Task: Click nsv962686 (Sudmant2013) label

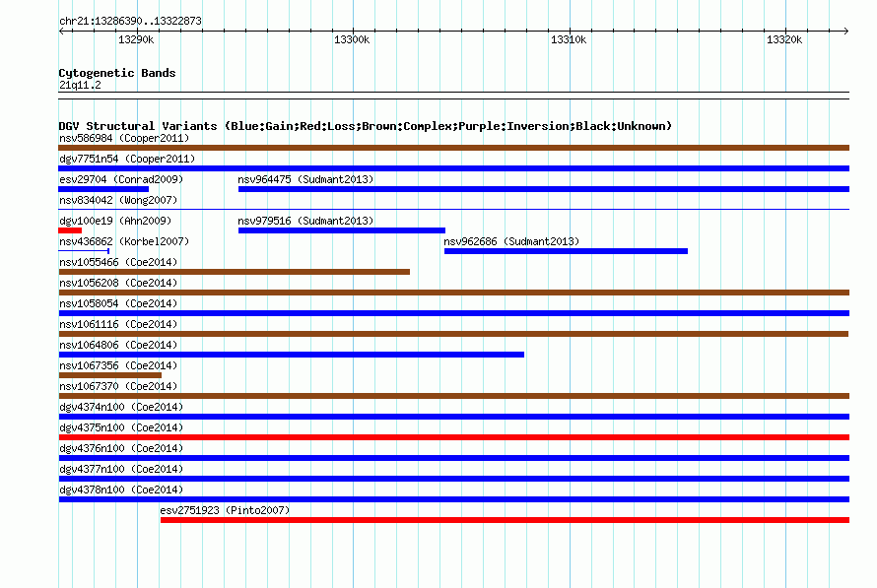Action: [x=511, y=241]
